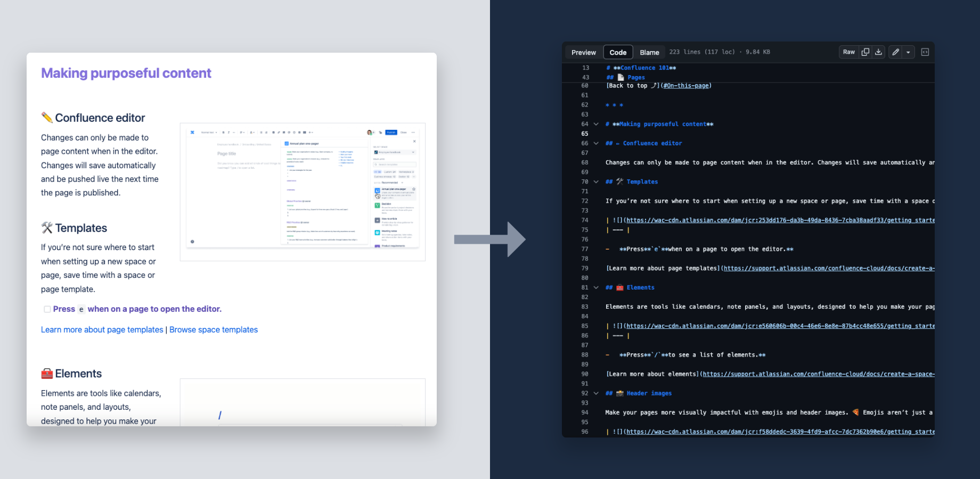Click the '# **Confluence 101**' sticky header line

(x=641, y=68)
